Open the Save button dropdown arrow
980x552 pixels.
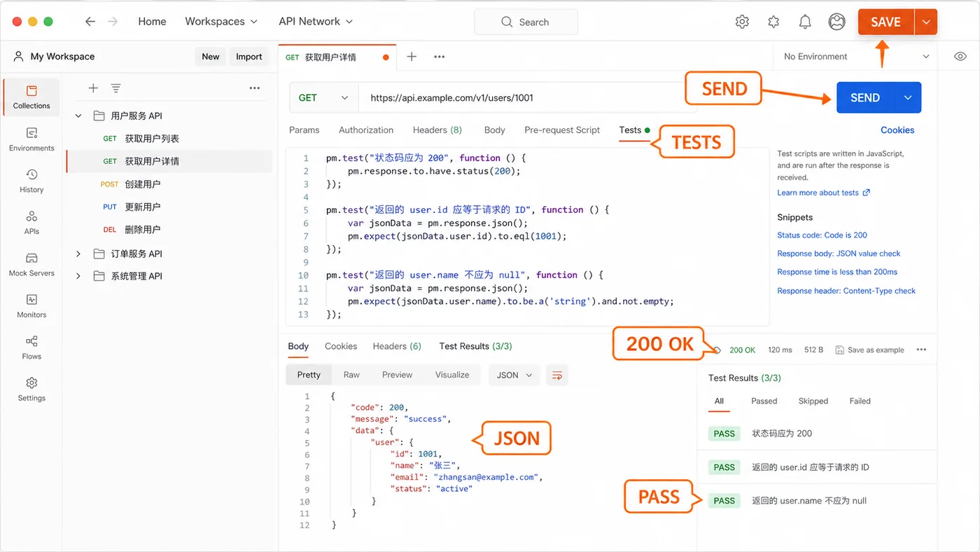tap(926, 22)
